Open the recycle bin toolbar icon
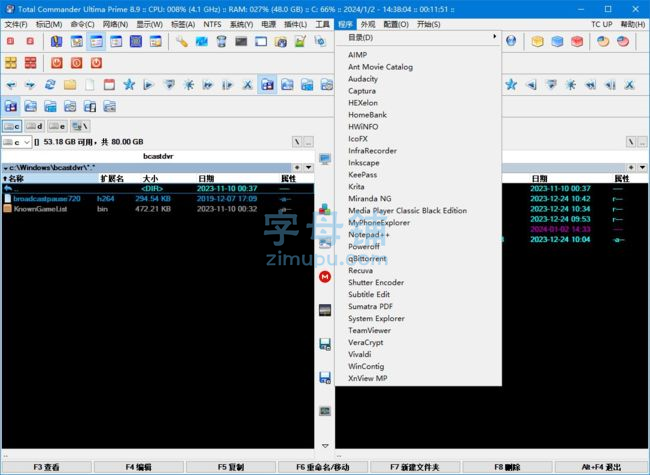This screenshot has height=475, width=650. click(x=221, y=41)
